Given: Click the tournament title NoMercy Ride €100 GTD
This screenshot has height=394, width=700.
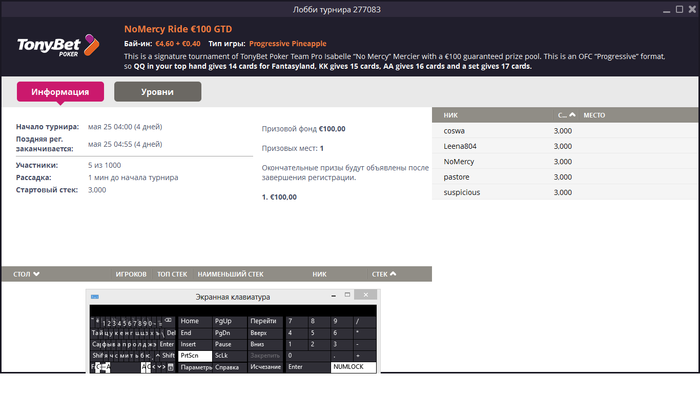Looking at the screenshot, I should [x=178, y=29].
